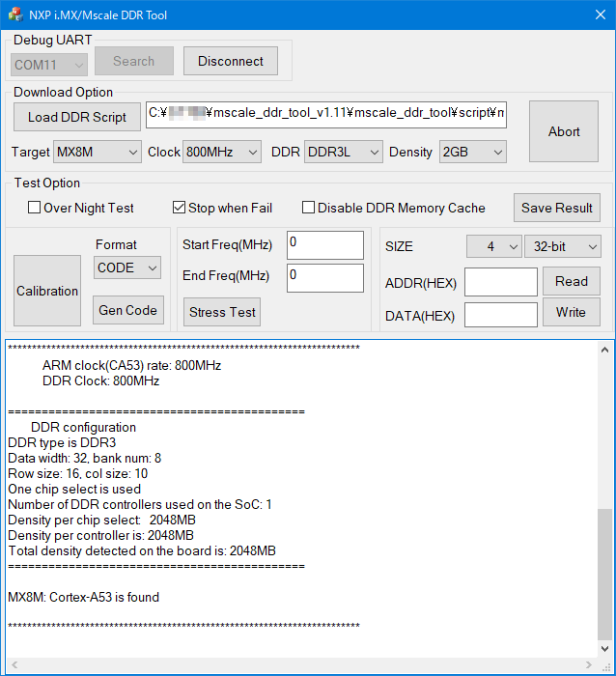Click the Gen Code button
Screen dimensions: 616x676
tap(128, 310)
